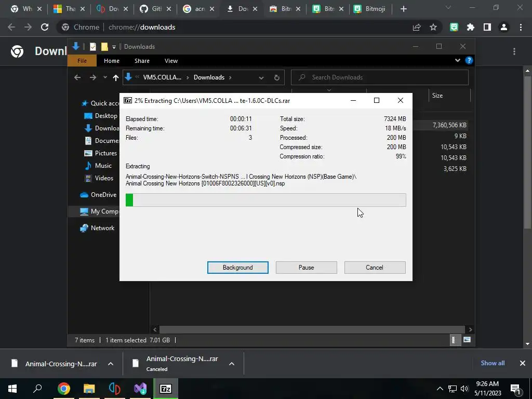
Task: Click Explorer horizontal scrollbar
Action: [312, 329]
